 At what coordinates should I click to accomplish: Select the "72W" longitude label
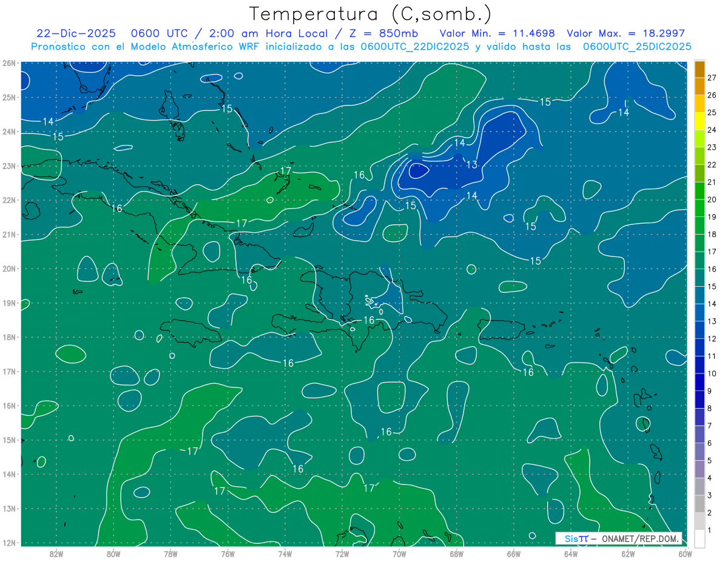pos(342,554)
